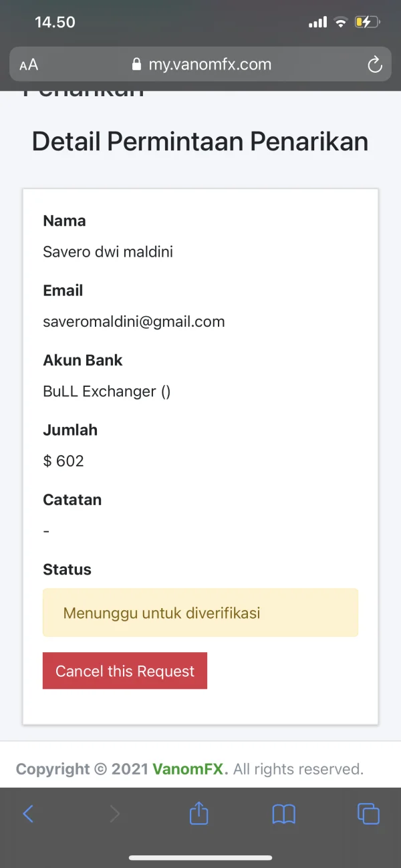This screenshot has height=868, width=401.
Task: Tap the $ 602 amount value
Action: [x=63, y=461]
